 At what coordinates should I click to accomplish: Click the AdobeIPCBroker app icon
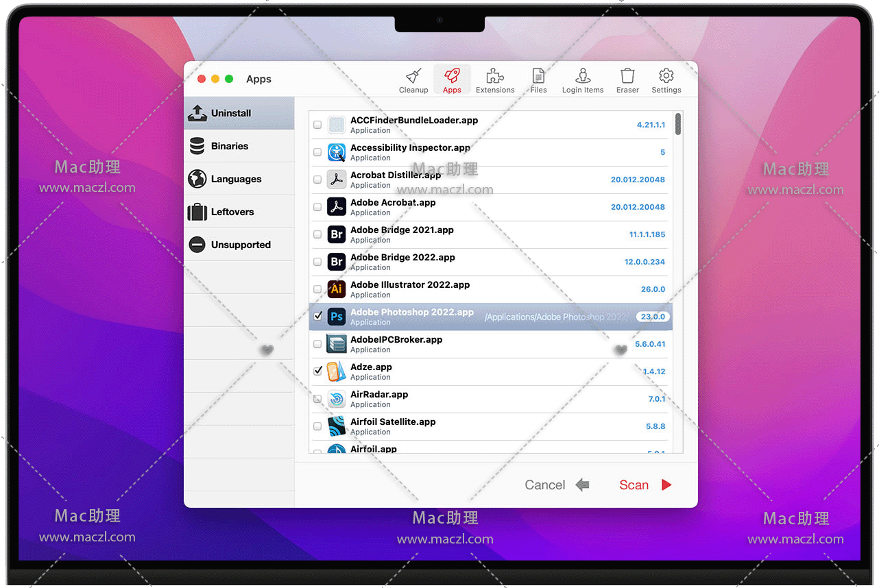click(x=336, y=344)
